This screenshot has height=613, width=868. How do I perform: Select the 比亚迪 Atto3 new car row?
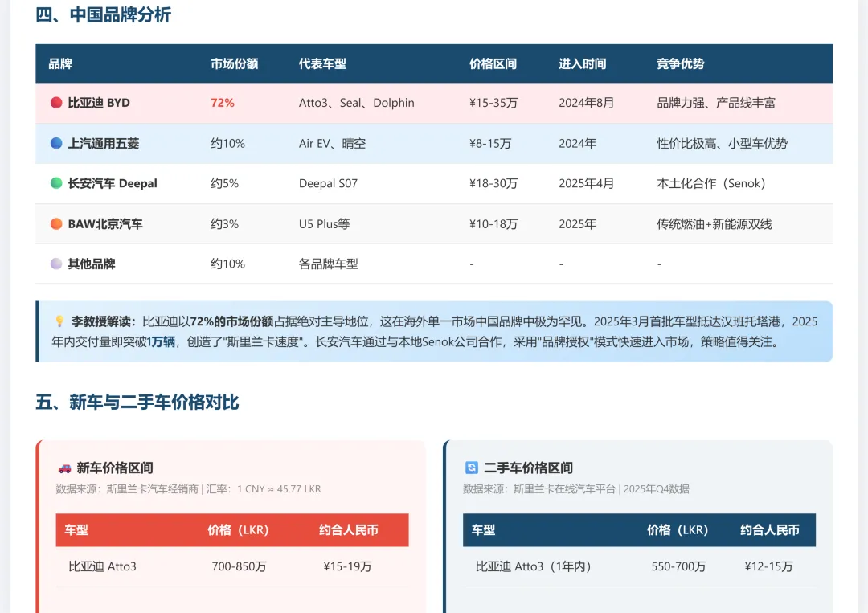pyautogui.click(x=232, y=566)
